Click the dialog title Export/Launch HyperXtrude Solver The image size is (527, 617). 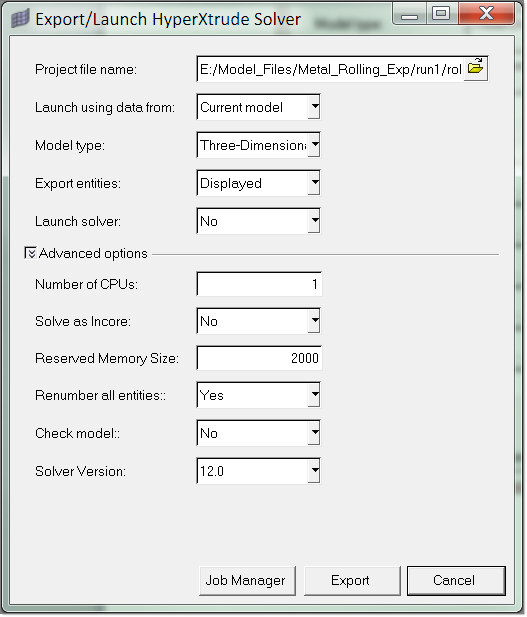168,19
